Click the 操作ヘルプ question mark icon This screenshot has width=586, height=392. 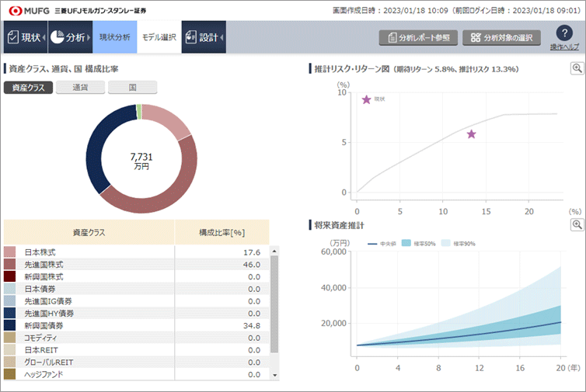[564, 33]
